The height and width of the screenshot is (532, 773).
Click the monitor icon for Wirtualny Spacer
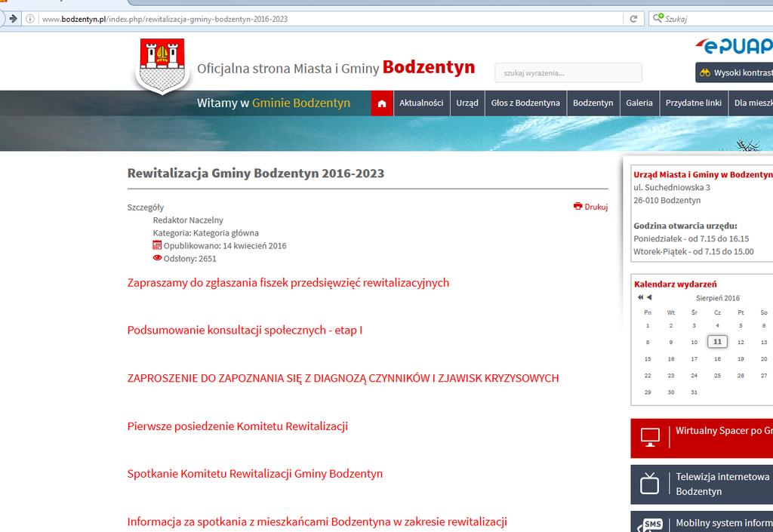tap(650, 437)
